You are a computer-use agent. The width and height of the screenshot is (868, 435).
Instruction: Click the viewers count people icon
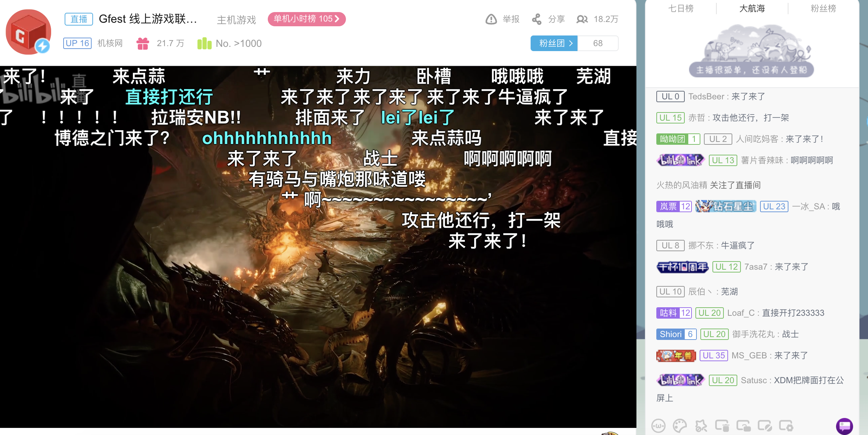(x=582, y=19)
